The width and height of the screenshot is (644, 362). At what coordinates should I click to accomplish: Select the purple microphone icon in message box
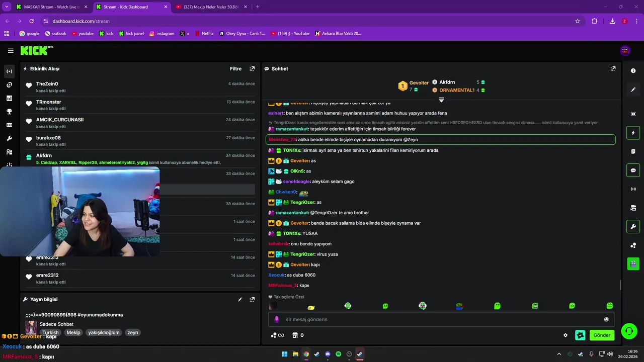pos(276,319)
